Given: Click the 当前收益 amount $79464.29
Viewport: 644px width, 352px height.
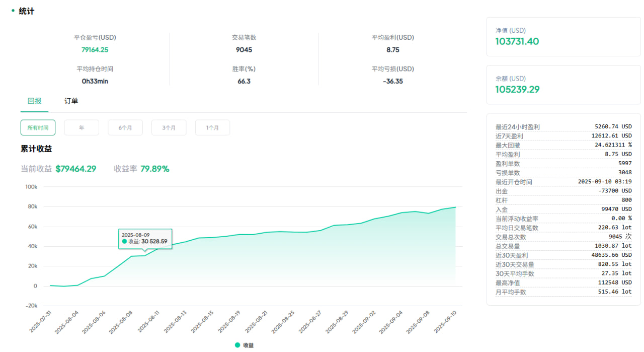Looking at the screenshot, I should [x=75, y=169].
